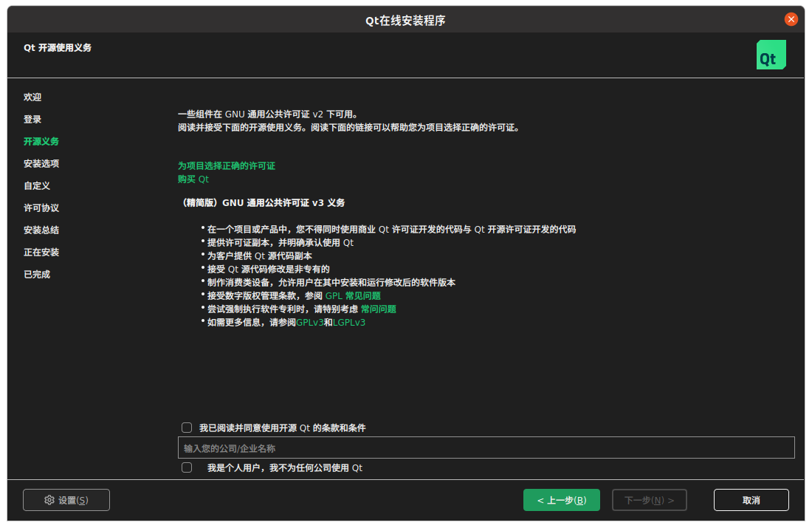Cancel installation with the 取消 button
This screenshot has width=812, height=528.
751,500
